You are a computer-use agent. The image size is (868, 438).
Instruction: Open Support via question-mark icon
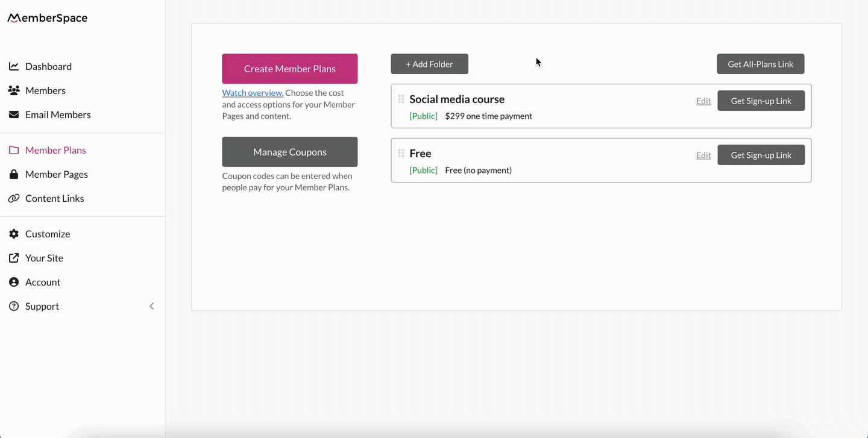tap(14, 306)
